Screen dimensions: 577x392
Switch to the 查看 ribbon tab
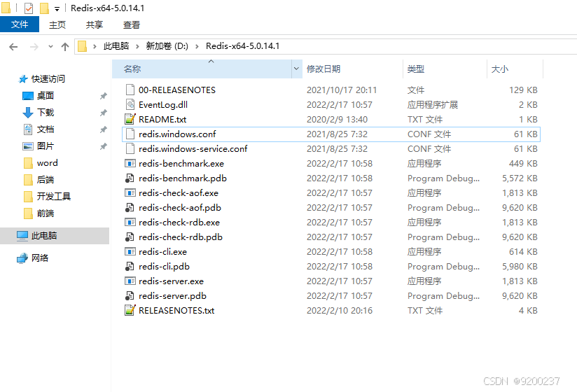pos(132,24)
